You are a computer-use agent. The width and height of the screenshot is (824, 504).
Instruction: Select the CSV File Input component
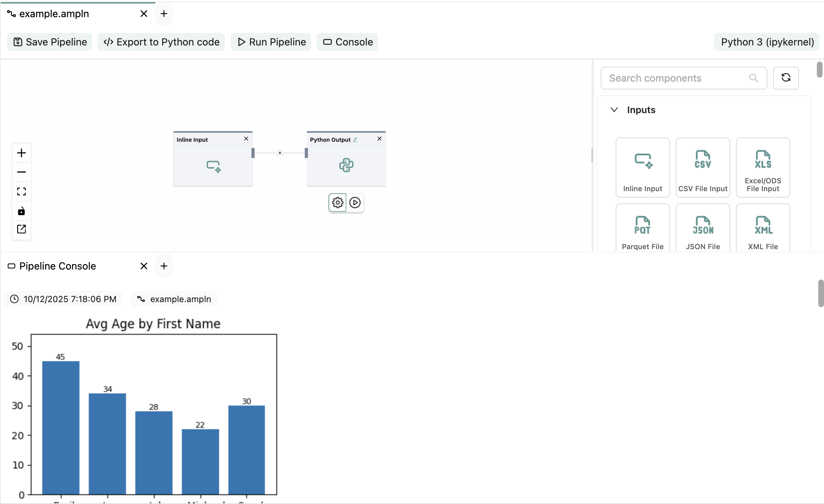point(703,168)
